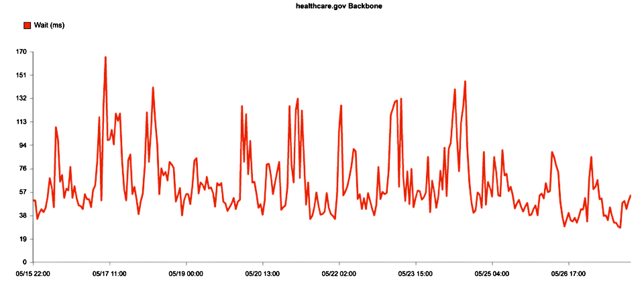Image resolution: width=644 pixels, height=288 pixels.
Task: Click the 05/20 13:00 x-axis label
Action: point(262,273)
